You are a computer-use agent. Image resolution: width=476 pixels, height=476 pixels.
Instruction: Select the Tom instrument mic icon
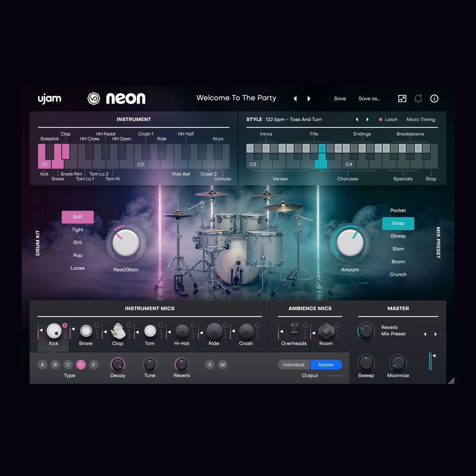pos(150,331)
